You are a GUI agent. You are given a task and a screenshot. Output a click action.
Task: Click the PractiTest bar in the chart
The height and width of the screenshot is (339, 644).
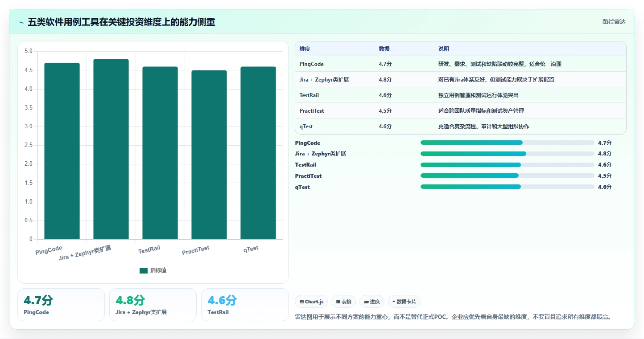(209, 155)
